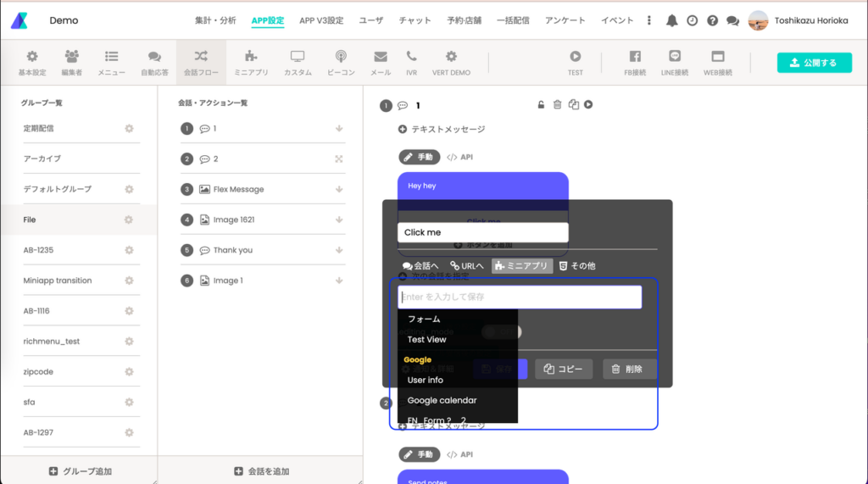Open the ビーコン beacon settings
Viewport: 868px width, 484px height.
[x=341, y=63]
